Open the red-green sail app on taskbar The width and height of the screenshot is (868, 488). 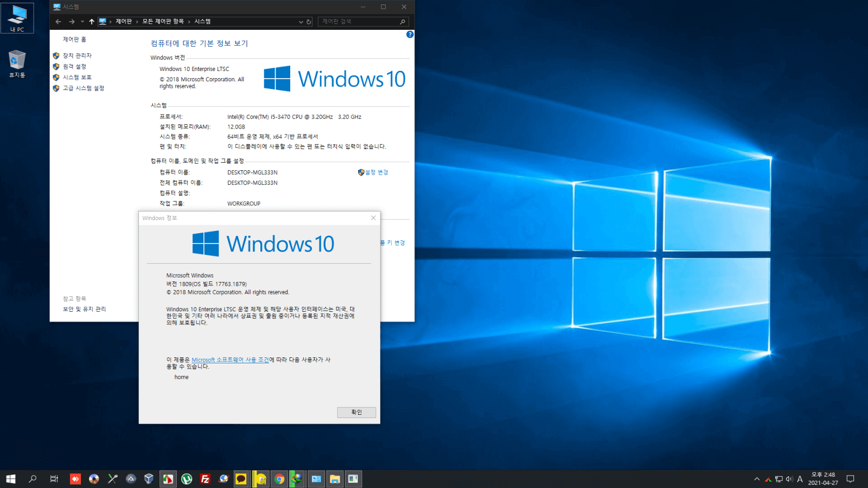(168, 479)
